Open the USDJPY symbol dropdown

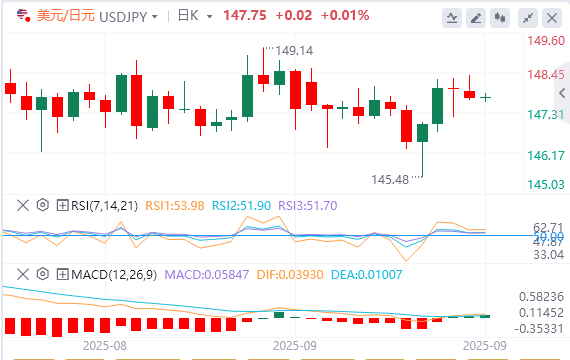[x=128, y=17]
